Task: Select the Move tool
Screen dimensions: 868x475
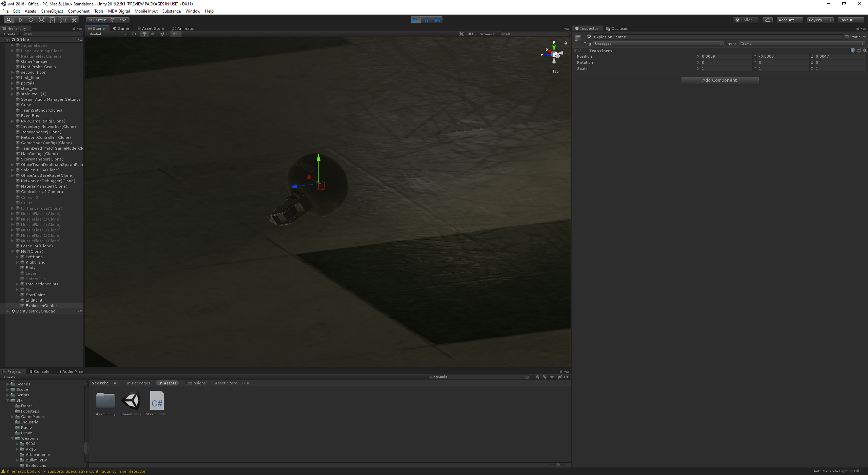Action: 20,20
